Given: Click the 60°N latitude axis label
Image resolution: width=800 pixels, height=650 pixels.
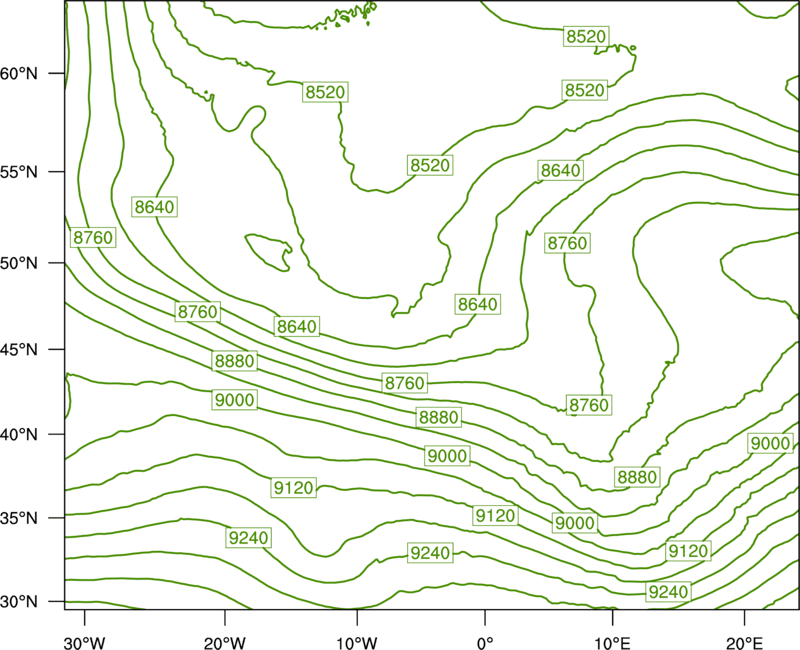Looking at the screenshot, I should (19, 73).
